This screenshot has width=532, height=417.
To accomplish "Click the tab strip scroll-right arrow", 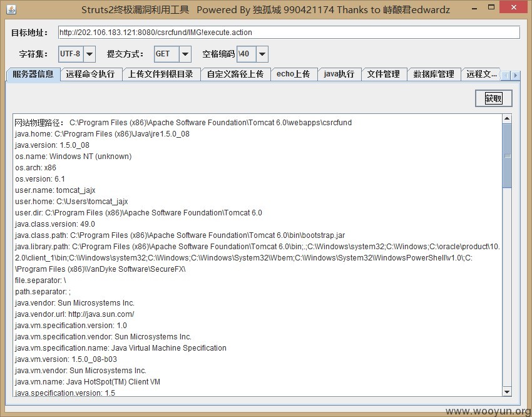I will 515,75.
